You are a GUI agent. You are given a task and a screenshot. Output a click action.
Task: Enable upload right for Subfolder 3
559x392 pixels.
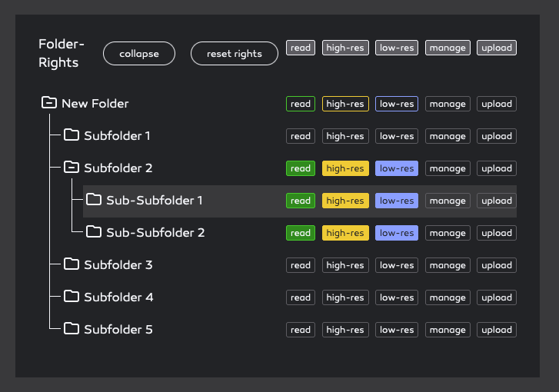click(x=497, y=265)
